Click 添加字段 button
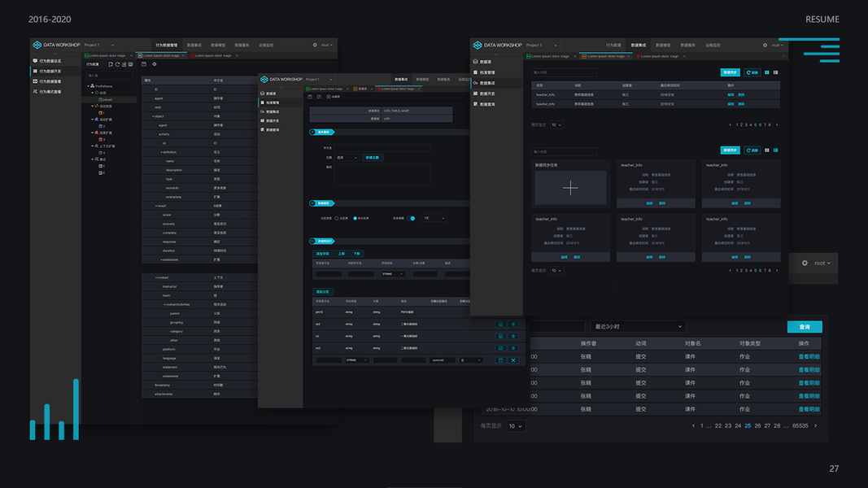 pyautogui.click(x=322, y=254)
